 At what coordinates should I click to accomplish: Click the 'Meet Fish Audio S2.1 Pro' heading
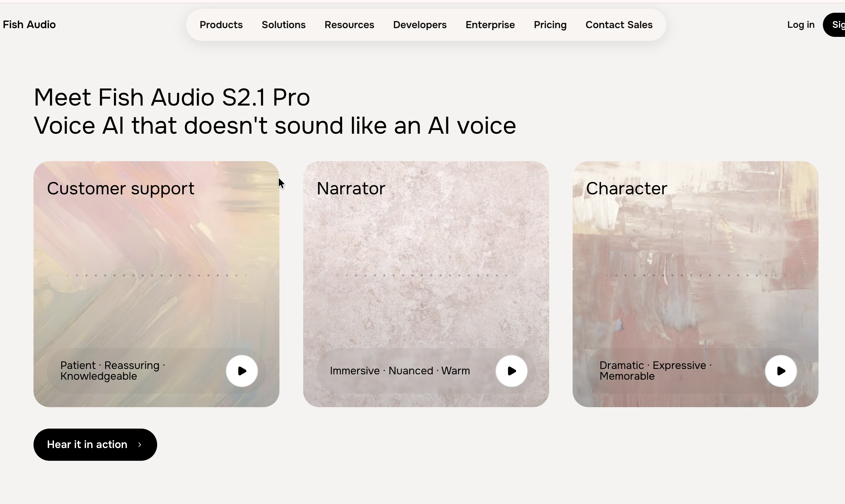[x=172, y=98]
